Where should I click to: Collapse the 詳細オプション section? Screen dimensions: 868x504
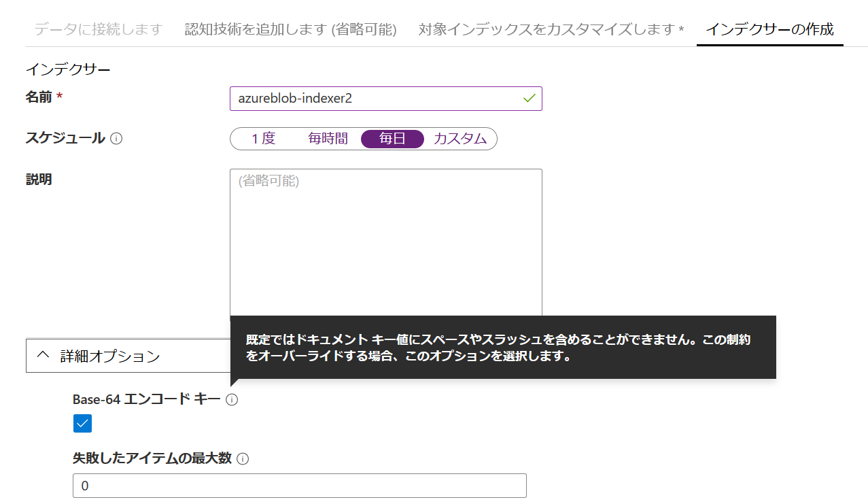coord(128,355)
